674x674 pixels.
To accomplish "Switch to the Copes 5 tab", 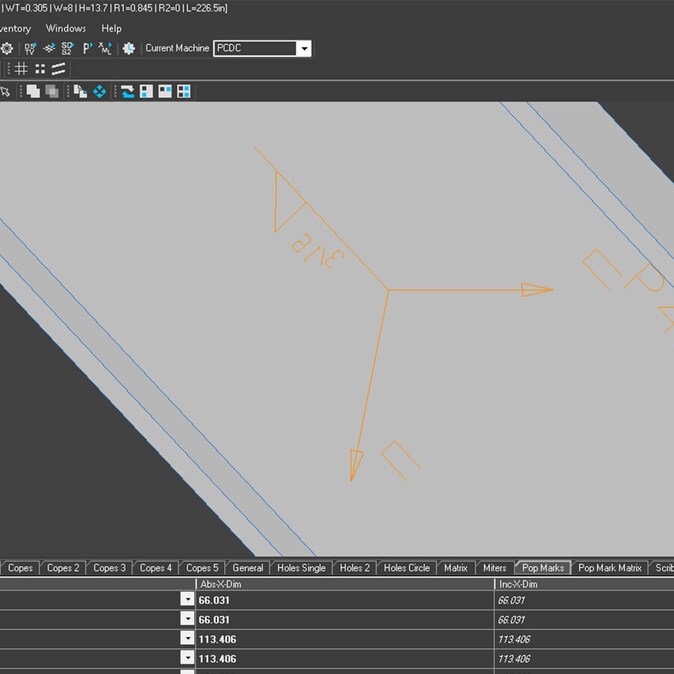I will (x=202, y=568).
